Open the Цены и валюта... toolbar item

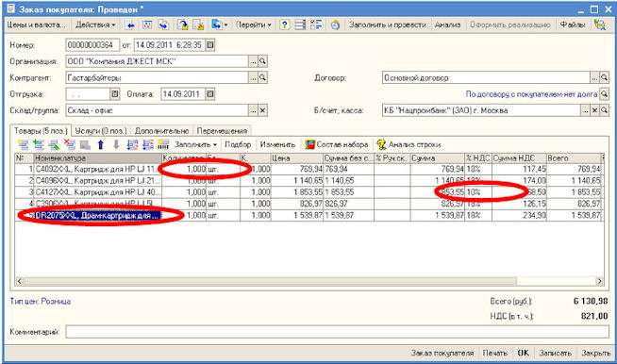(36, 25)
